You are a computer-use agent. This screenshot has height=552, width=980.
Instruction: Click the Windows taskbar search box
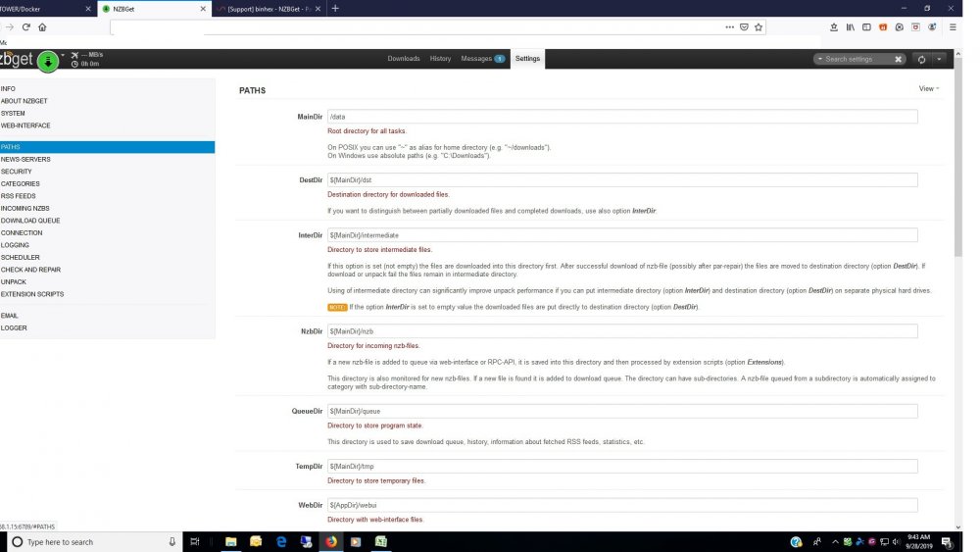[94, 542]
